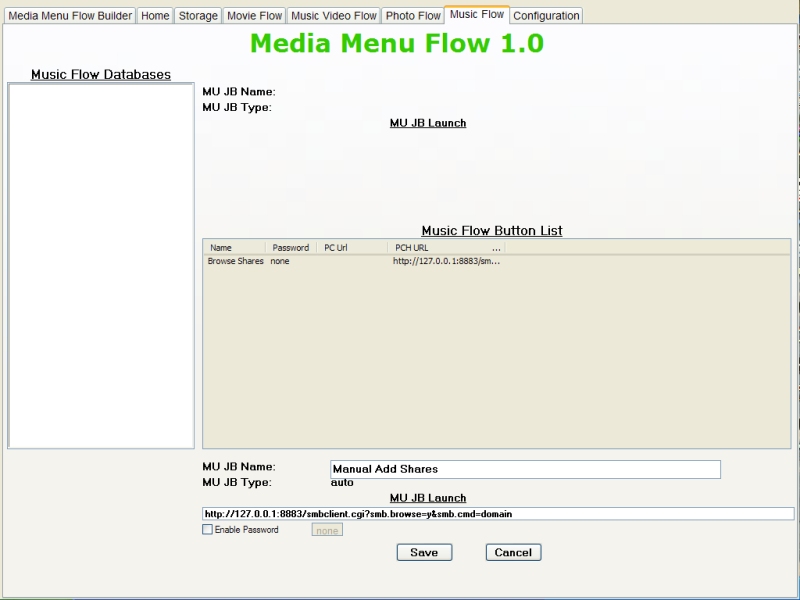Viewport: 800px width, 600px height.
Task: Click the 'none' password button
Action: coord(327,530)
